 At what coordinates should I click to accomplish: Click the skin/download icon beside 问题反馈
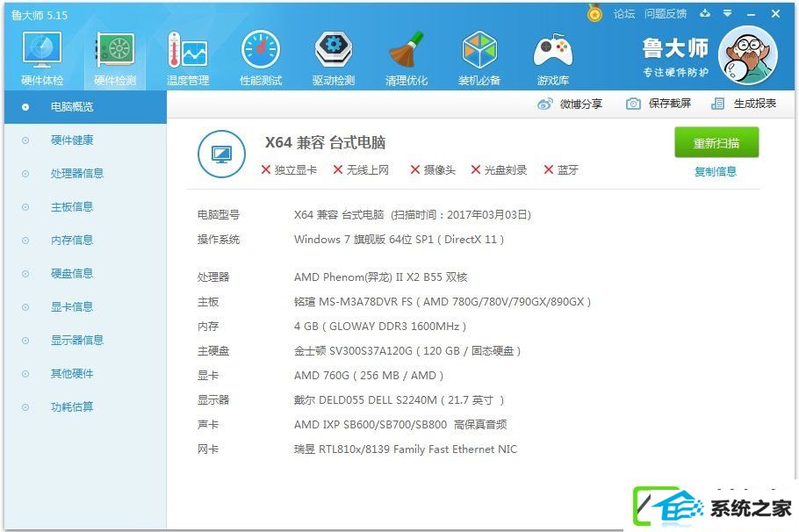705,14
